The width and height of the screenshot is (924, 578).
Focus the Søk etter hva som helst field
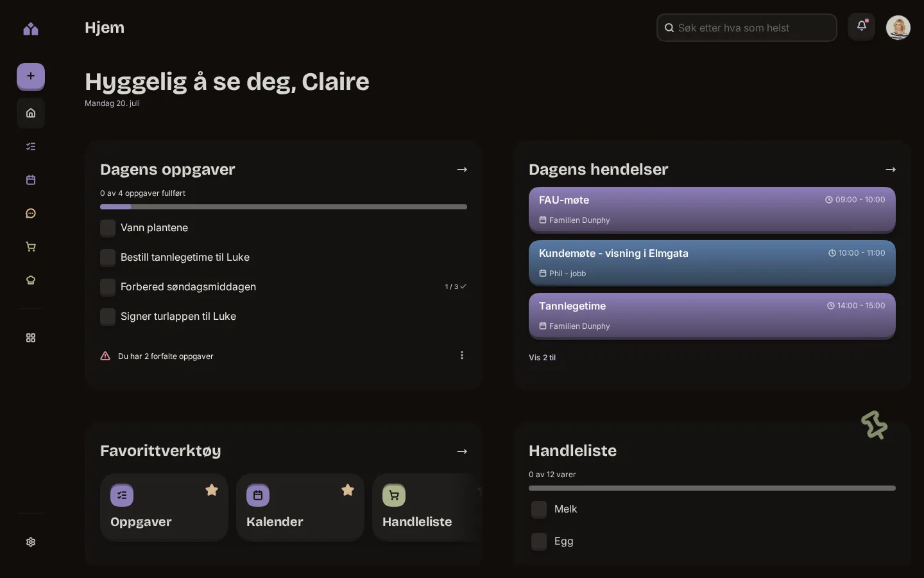tap(747, 28)
